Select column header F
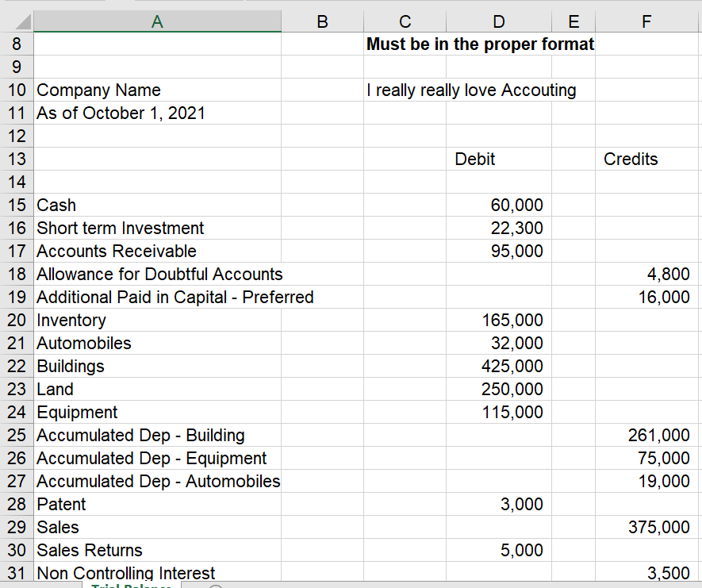This screenshot has height=588, width=702. pos(646,21)
